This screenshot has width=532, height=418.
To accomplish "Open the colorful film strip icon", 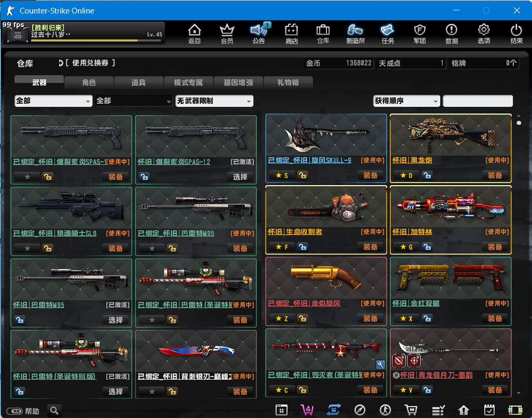I will click(x=515, y=410).
